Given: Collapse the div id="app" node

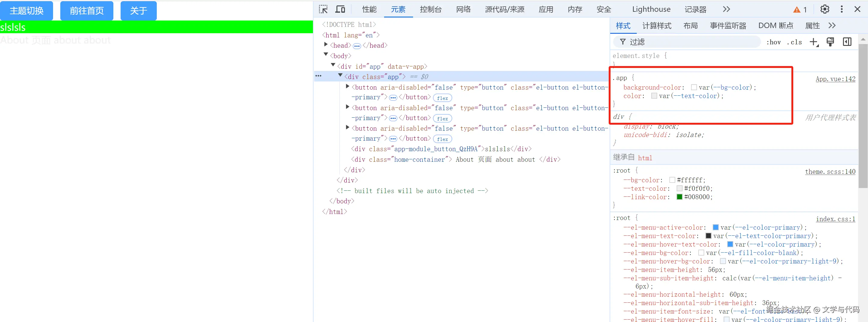Looking at the screenshot, I should (x=333, y=65).
